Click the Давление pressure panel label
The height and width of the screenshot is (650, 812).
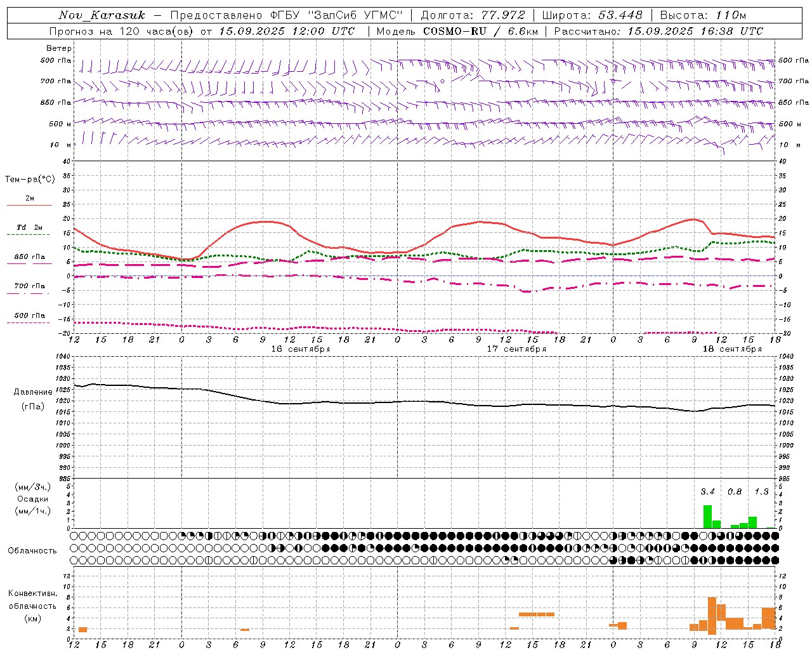[33, 392]
